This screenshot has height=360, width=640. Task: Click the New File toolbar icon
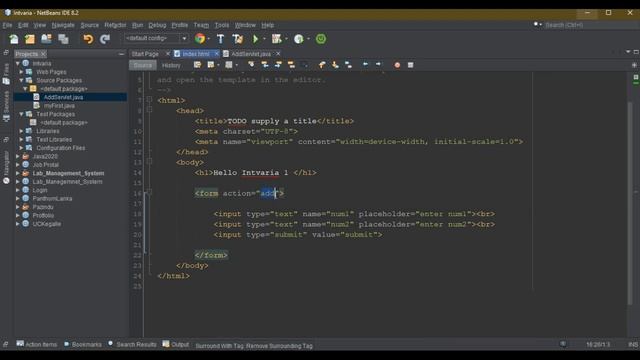[x=14, y=39]
